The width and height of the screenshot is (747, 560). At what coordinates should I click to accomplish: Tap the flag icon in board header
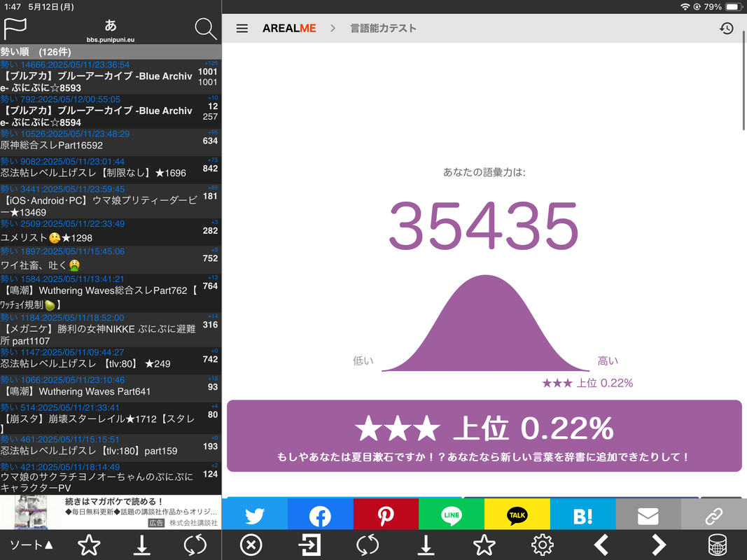click(15, 29)
